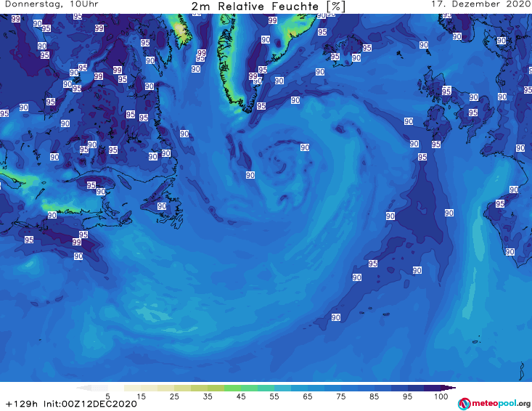532x411 pixels.
Task: Click the meteopool.org logo text
Action: 501,403
